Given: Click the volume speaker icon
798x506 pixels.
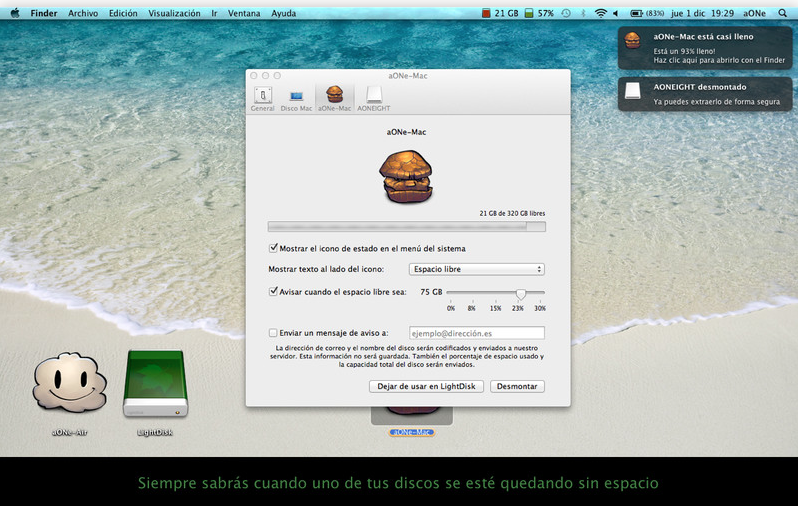Looking at the screenshot, I should 616,13.
